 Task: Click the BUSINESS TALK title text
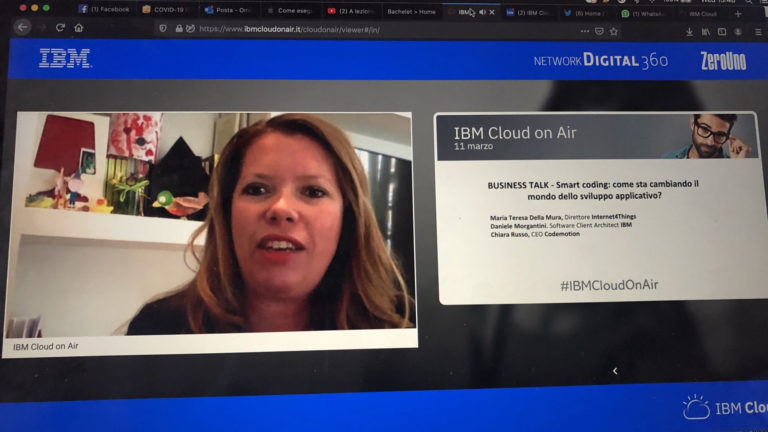pos(593,190)
